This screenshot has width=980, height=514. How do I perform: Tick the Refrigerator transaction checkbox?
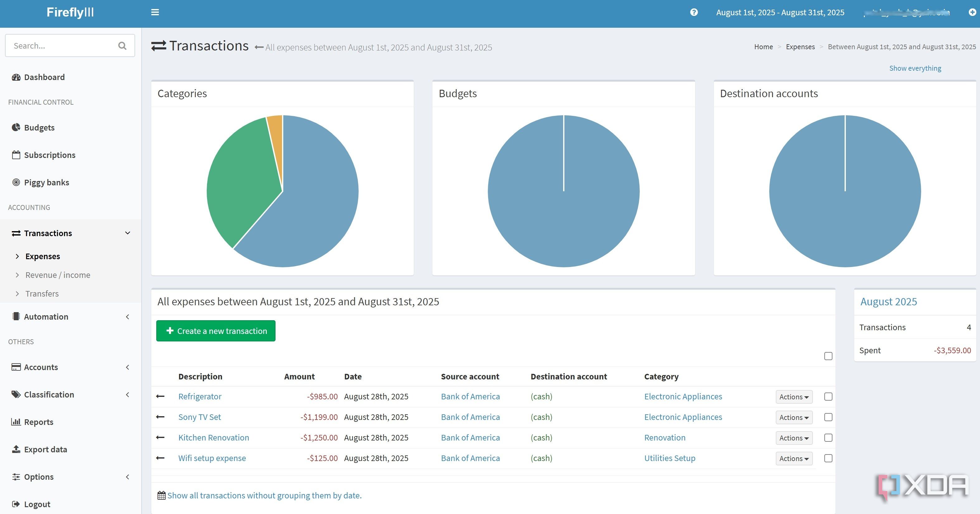tap(828, 396)
